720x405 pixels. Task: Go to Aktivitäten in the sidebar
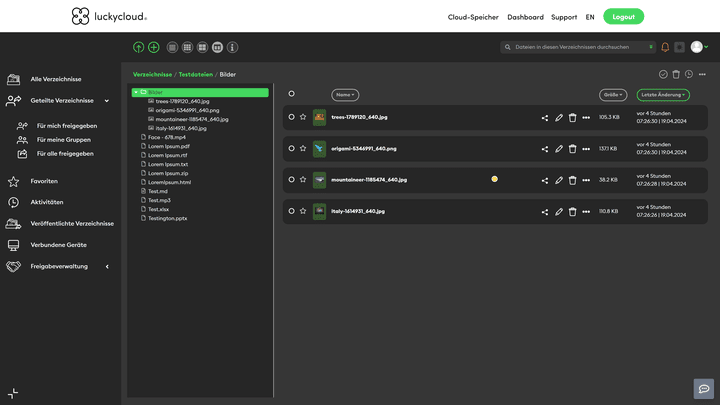(47, 202)
